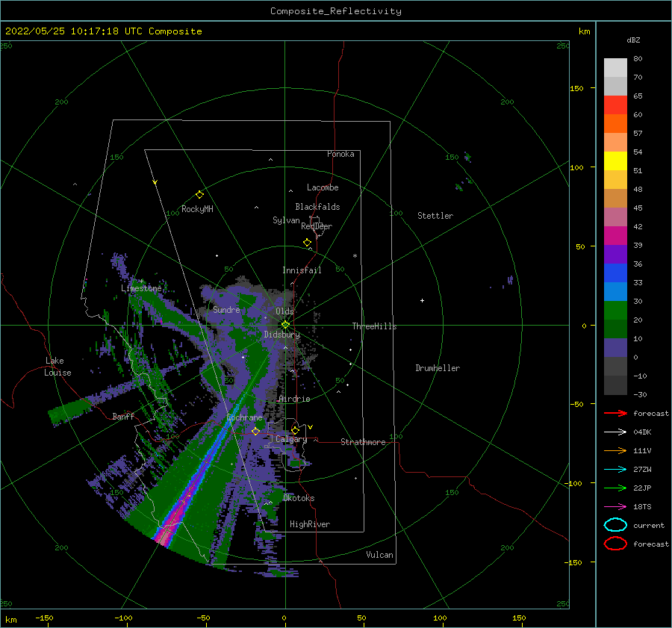Click the RedDeer city label
The width and height of the screenshot is (672, 628).
tap(317, 226)
